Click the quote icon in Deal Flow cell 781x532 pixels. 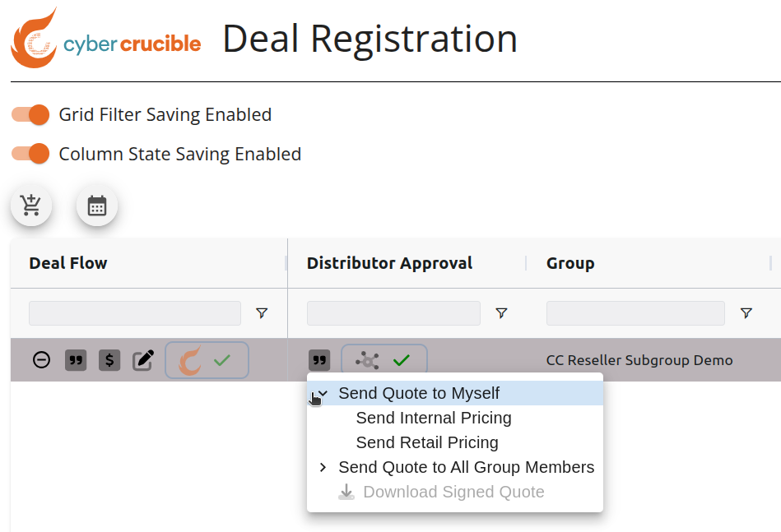tap(76, 360)
